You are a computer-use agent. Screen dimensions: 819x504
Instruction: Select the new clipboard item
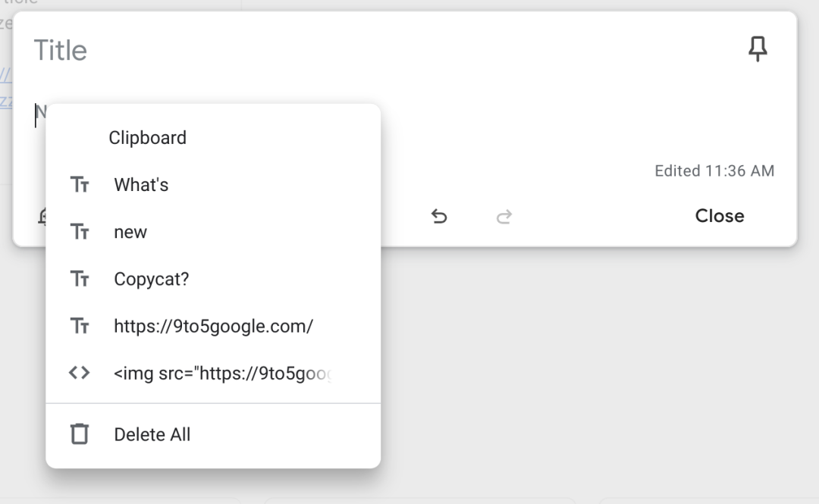[213, 232]
